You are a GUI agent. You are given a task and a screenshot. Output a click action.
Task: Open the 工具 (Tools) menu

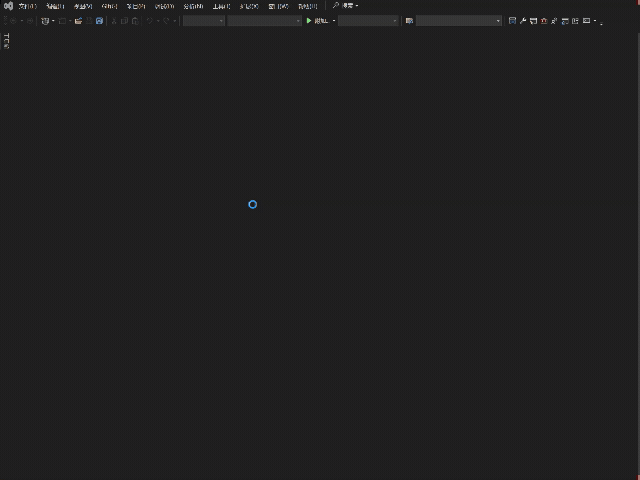click(x=221, y=6)
